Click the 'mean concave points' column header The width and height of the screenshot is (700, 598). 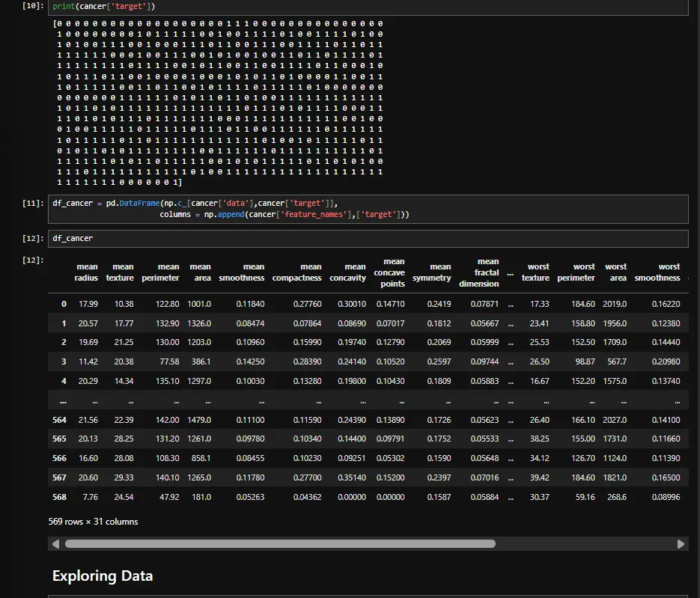coord(389,272)
